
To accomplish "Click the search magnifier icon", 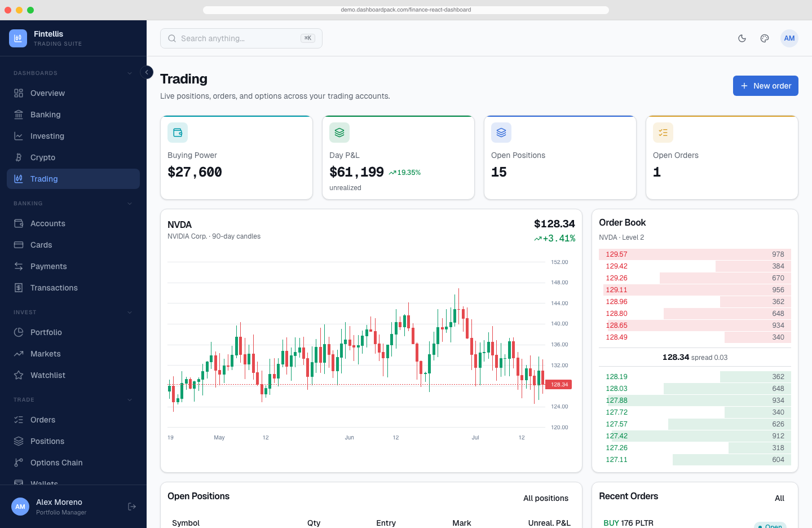I will [172, 38].
